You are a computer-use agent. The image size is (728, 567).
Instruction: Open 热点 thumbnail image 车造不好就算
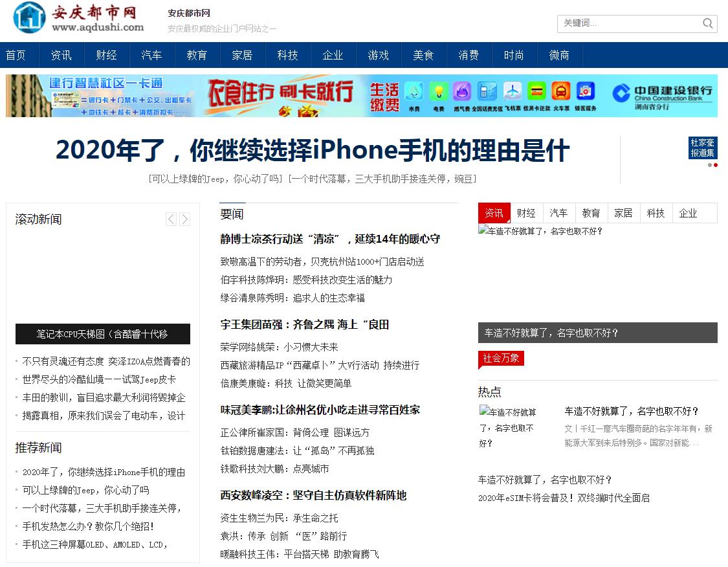point(508,427)
